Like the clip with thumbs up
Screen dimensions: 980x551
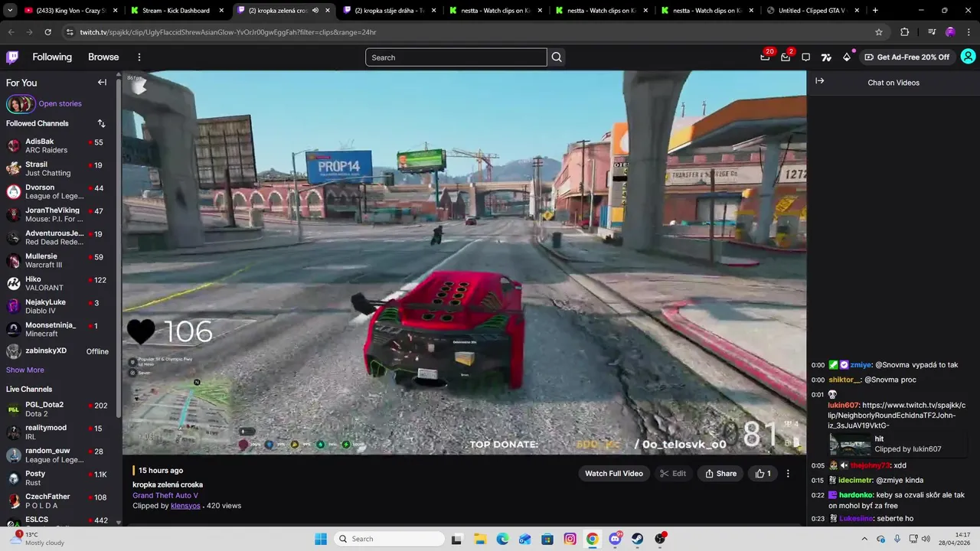763,474
